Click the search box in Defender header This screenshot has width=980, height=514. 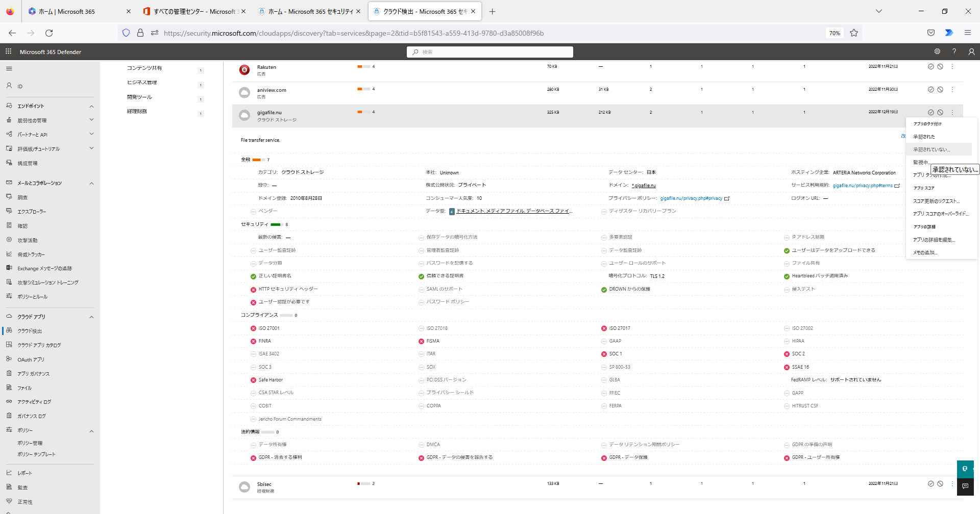click(490, 52)
